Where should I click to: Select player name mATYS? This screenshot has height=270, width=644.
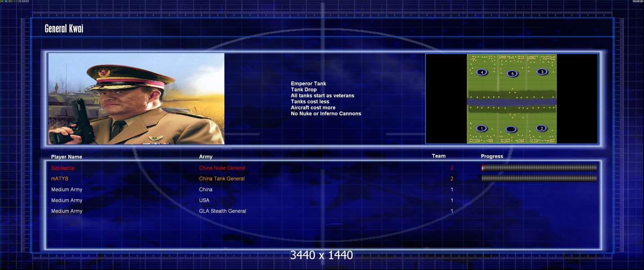(x=60, y=179)
